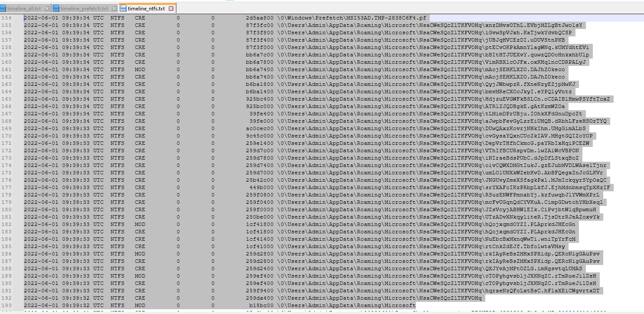Viewport: 644px width, 314px height.
Task: Click the save icon on timeline_all.txt tab
Action: click(3, 9)
